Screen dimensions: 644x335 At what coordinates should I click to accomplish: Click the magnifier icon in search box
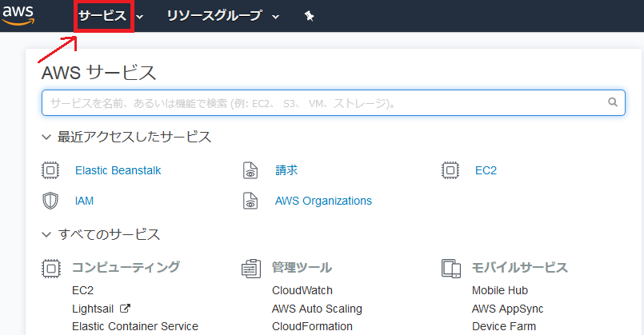point(612,102)
